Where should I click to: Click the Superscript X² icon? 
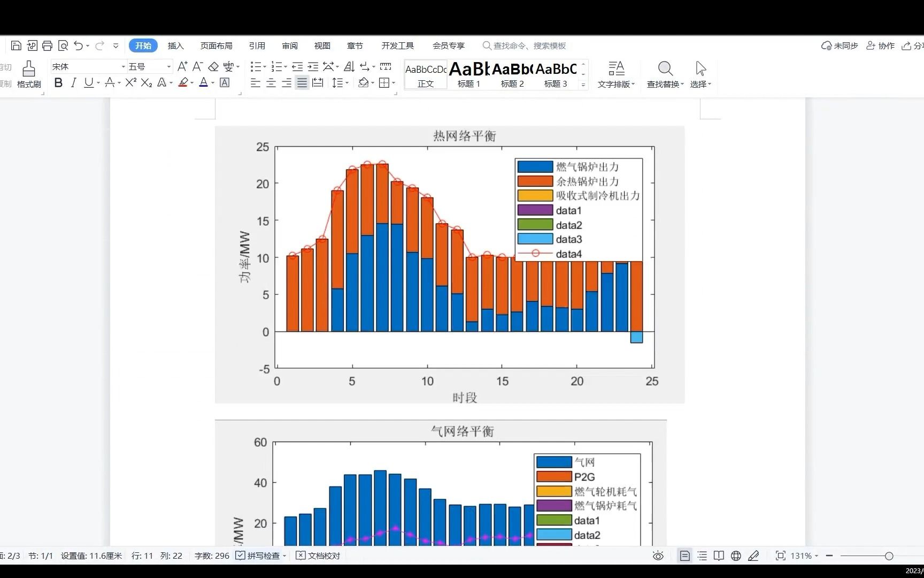[131, 82]
